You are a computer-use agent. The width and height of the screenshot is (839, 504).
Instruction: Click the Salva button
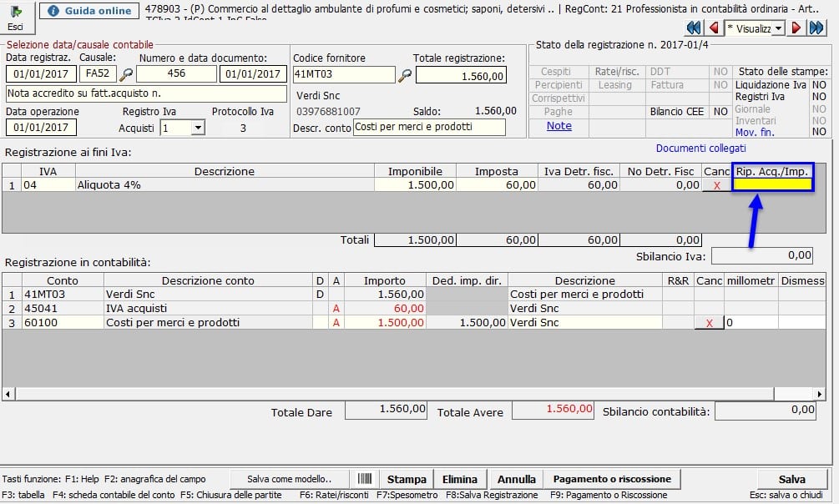[x=792, y=479]
